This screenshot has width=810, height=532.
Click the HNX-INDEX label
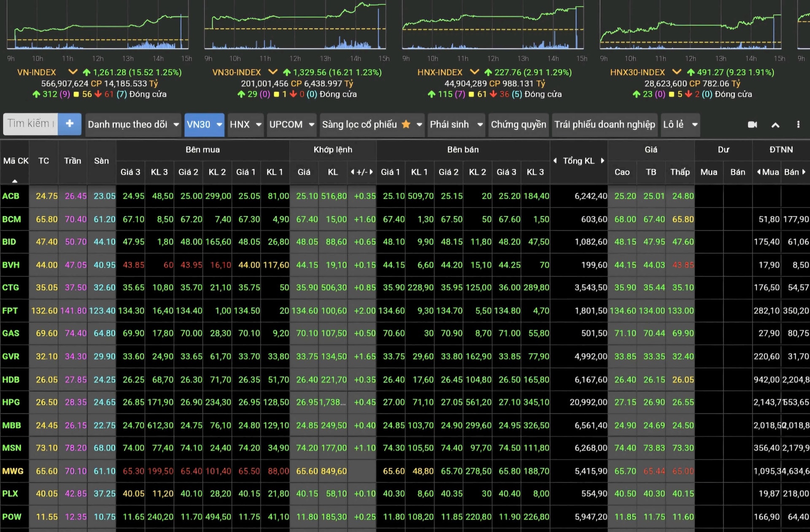[440, 72]
